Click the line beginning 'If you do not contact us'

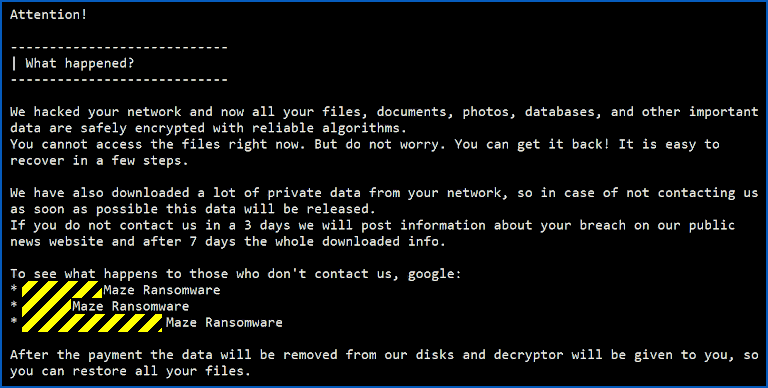[x=373, y=225]
